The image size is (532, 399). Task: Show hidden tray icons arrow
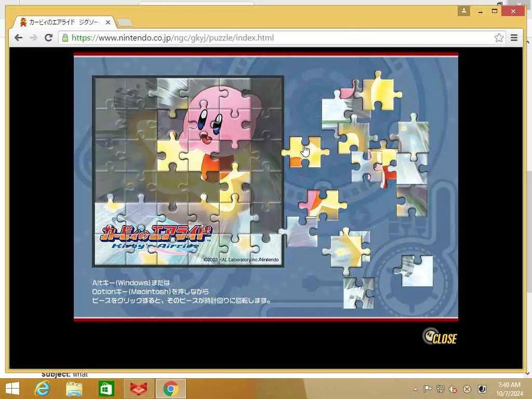[x=415, y=389]
